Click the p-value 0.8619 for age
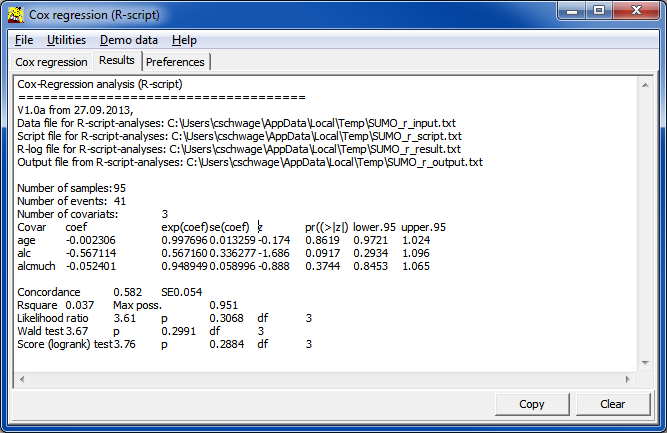667x433 pixels. (x=322, y=240)
